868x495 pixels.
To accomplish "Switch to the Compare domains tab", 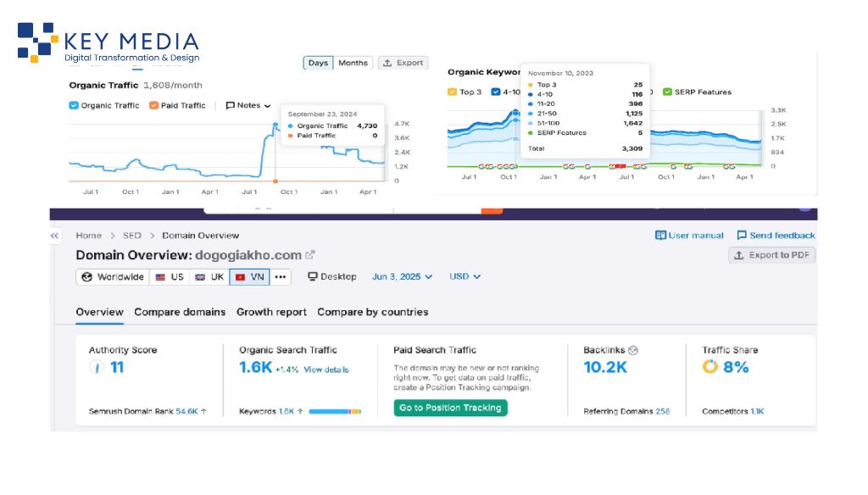I will [x=180, y=312].
